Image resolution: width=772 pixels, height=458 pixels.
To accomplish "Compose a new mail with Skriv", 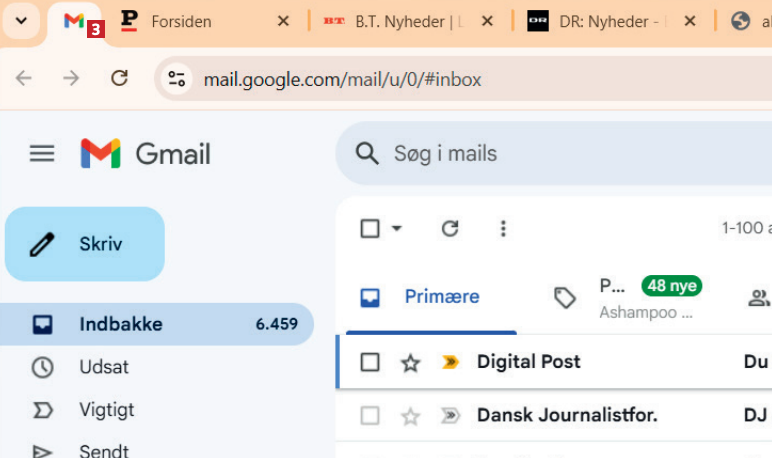I will pyautogui.click(x=85, y=244).
